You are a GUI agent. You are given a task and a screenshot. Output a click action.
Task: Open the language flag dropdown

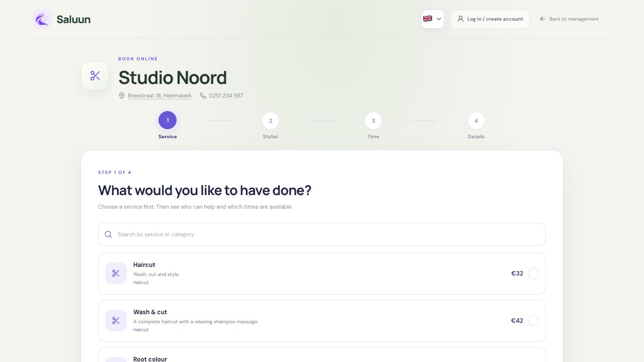tap(433, 19)
